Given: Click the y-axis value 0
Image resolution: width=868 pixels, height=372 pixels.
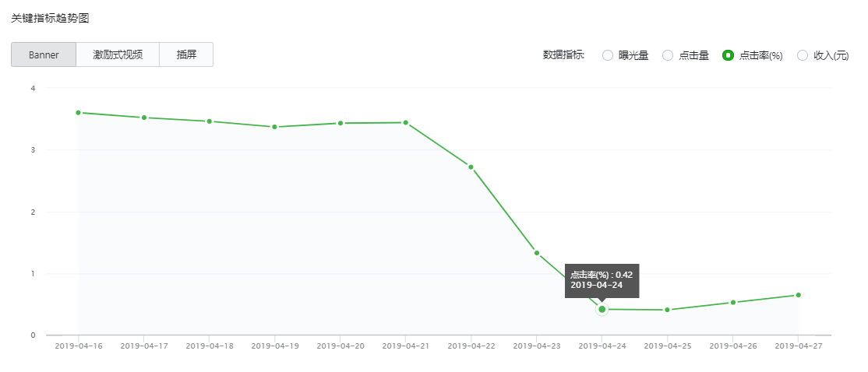Looking at the screenshot, I should [34, 335].
